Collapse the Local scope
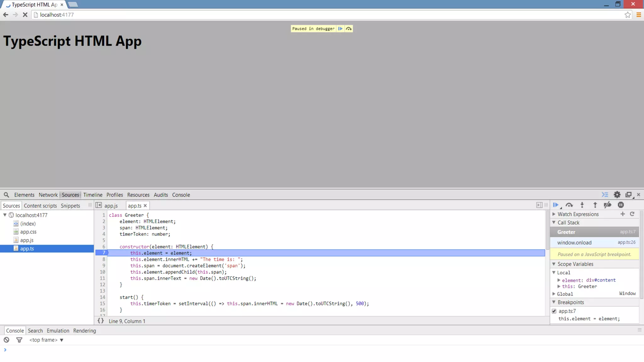The width and height of the screenshot is (644, 362). click(554, 272)
